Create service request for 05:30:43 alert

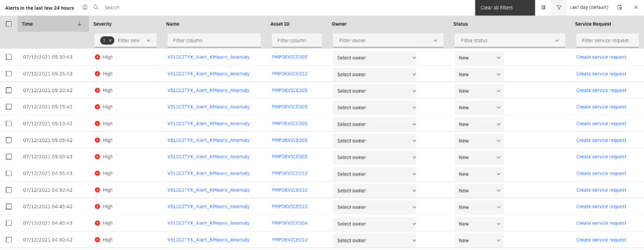(x=601, y=57)
